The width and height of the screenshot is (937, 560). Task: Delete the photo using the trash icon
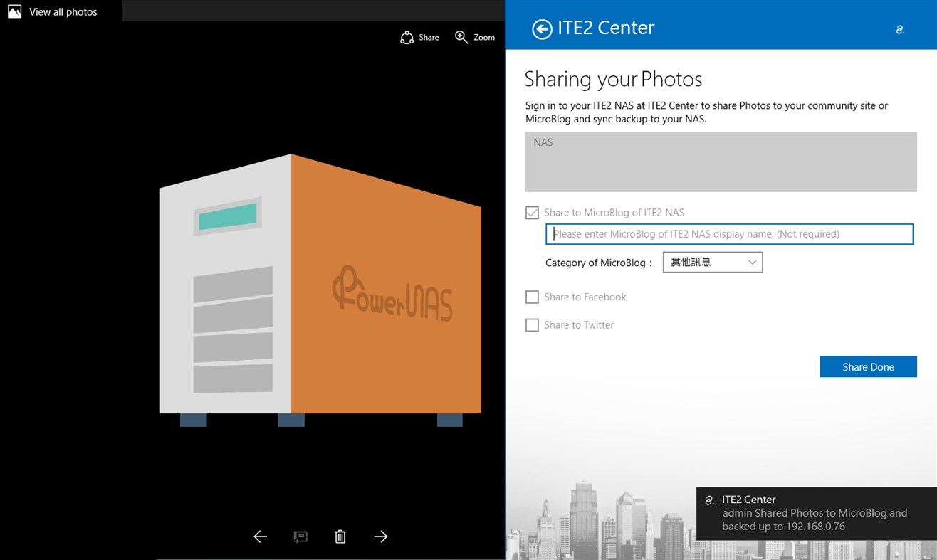(340, 536)
